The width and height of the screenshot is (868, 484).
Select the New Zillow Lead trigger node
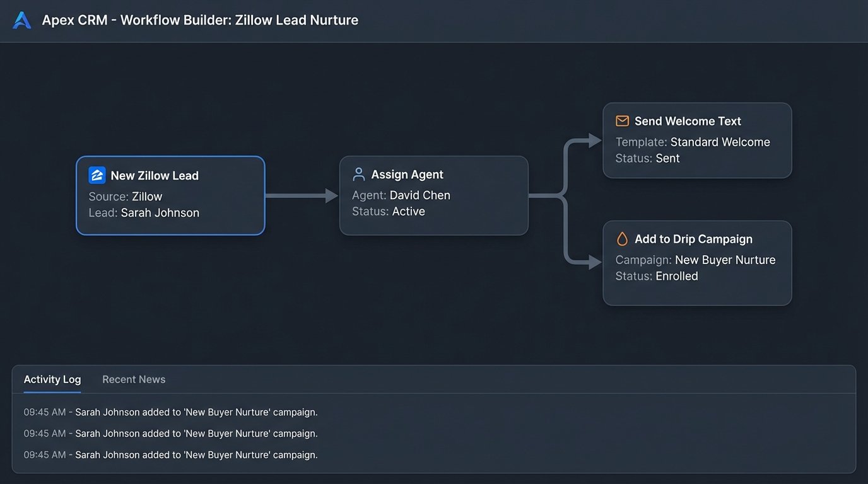[170, 195]
